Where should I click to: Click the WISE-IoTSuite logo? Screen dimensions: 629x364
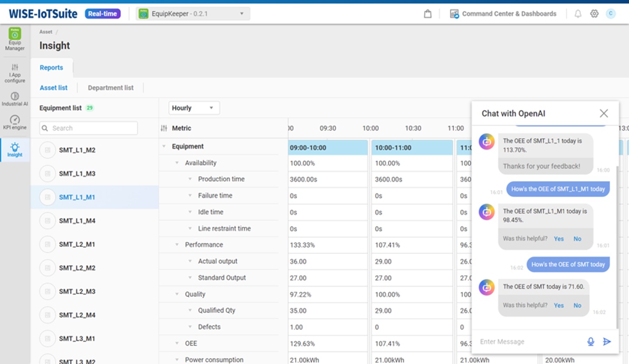pos(43,14)
